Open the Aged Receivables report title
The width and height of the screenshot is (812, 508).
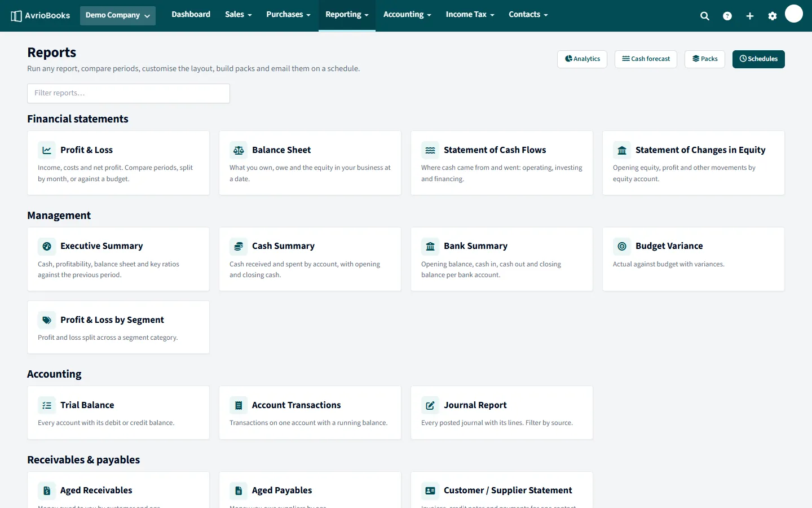tap(96, 491)
